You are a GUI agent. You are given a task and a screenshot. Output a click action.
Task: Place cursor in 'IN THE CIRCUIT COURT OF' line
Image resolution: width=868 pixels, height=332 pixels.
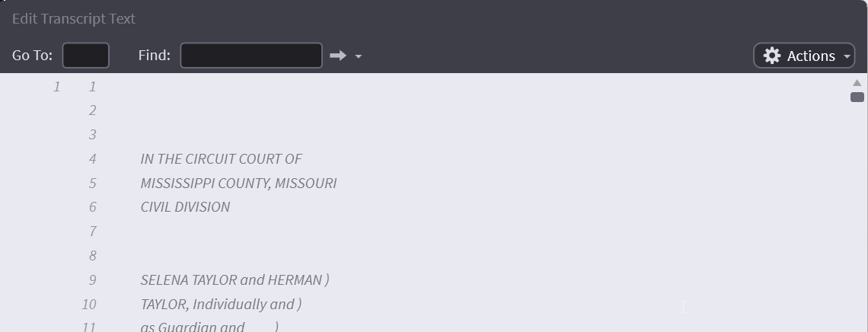coord(221,159)
